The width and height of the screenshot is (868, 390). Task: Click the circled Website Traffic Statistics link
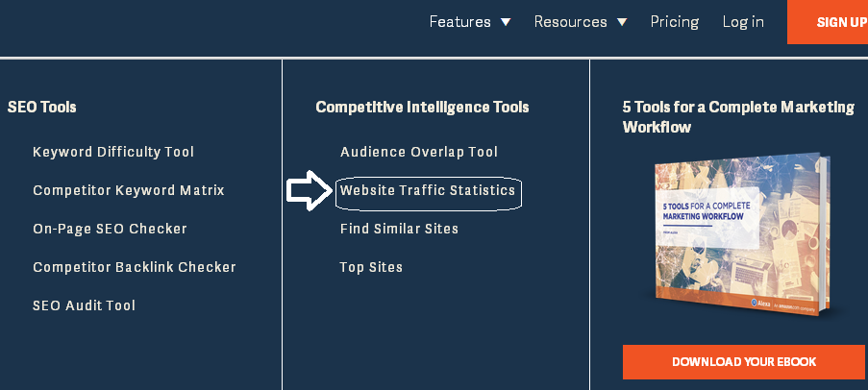(428, 190)
